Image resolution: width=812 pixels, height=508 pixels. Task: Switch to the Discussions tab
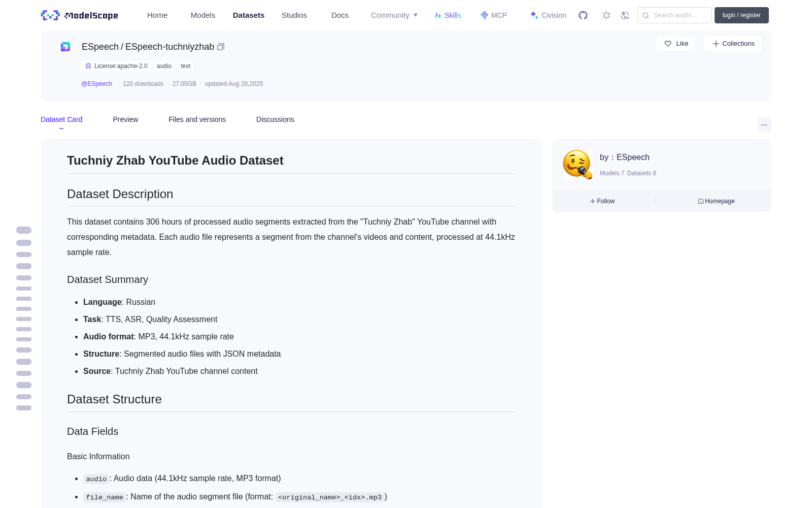pyautogui.click(x=275, y=119)
